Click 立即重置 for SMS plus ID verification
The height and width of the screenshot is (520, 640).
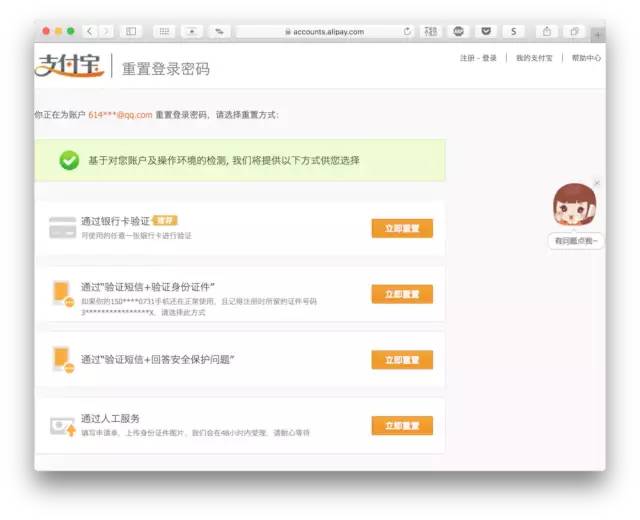[x=402, y=294]
